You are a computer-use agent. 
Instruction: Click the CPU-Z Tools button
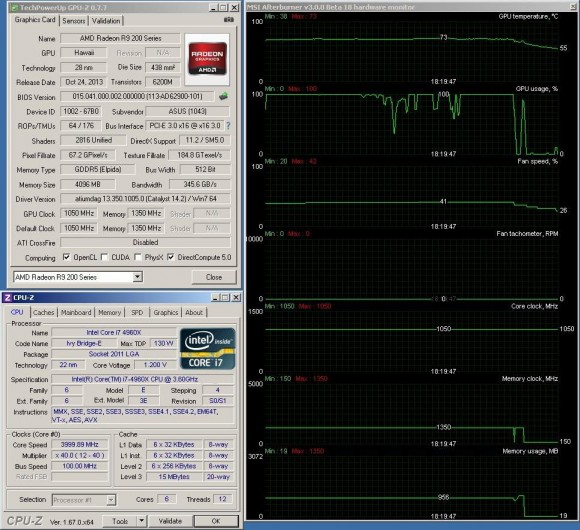pyautogui.click(x=120, y=521)
